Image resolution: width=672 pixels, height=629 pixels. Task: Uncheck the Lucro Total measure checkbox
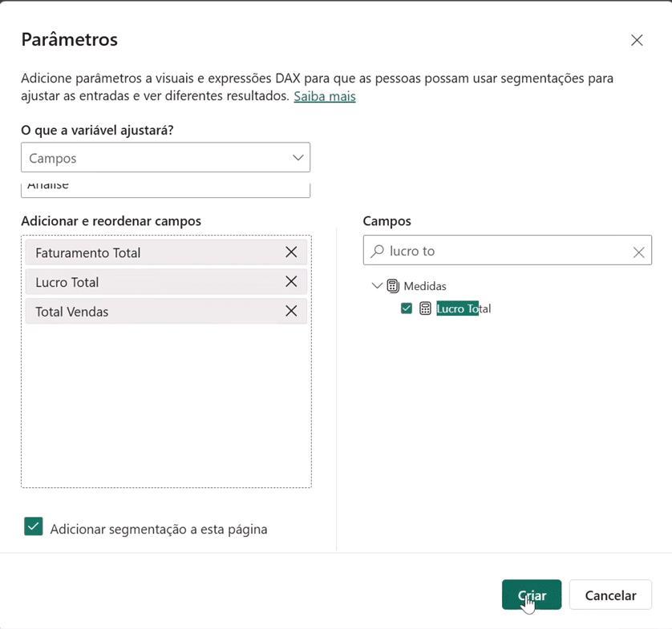point(407,308)
